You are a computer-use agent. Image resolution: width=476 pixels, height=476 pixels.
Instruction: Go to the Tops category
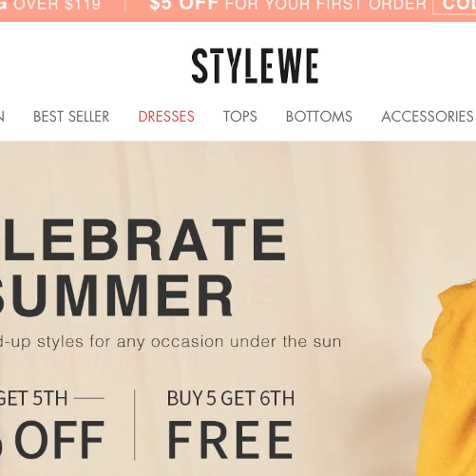coord(240,116)
